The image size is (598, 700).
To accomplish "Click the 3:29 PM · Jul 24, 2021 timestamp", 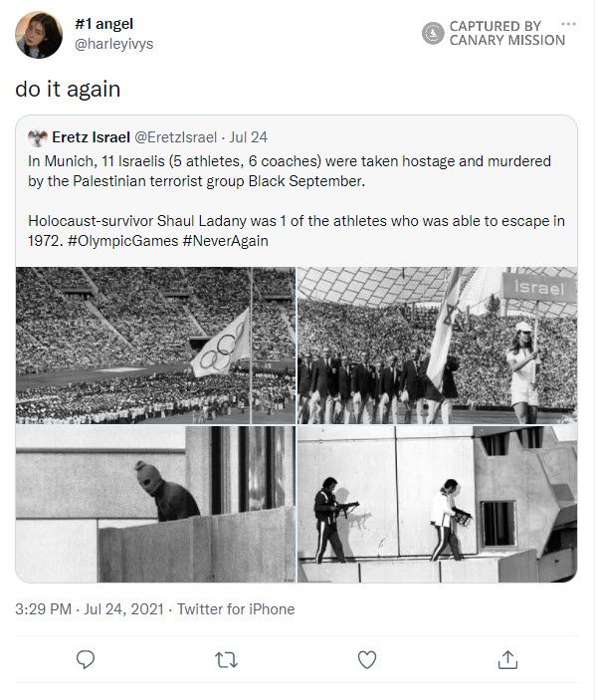I will tap(88, 608).
